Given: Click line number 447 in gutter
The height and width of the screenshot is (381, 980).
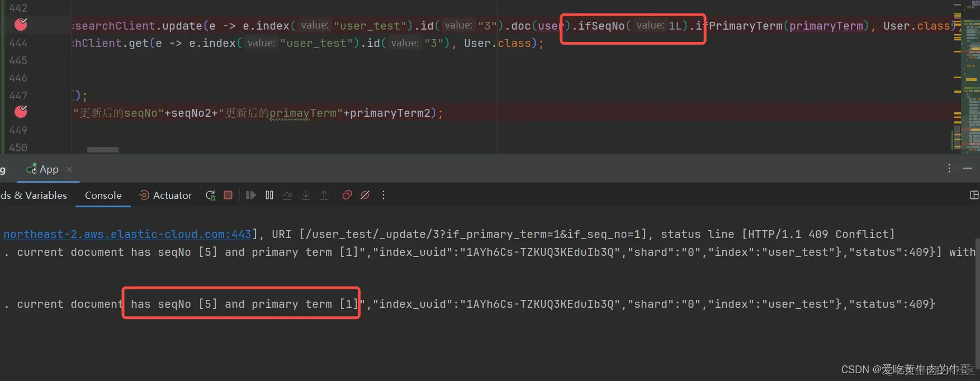Looking at the screenshot, I should pyautogui.click(x=18, y=96).
